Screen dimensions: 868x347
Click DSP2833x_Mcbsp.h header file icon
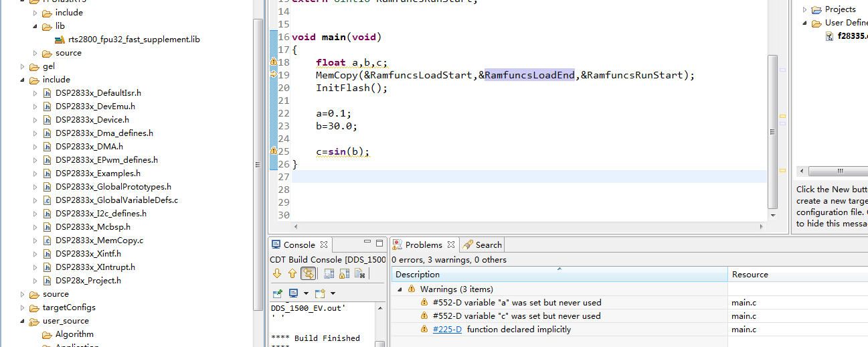[x=47, y=227]
